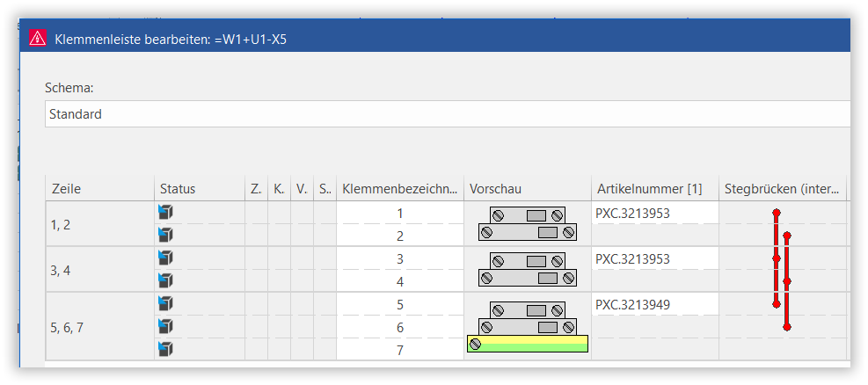This screenshot has width=868, height=385.
Task: Click the Stegbrücken column header
Action: tap(783, 189)
